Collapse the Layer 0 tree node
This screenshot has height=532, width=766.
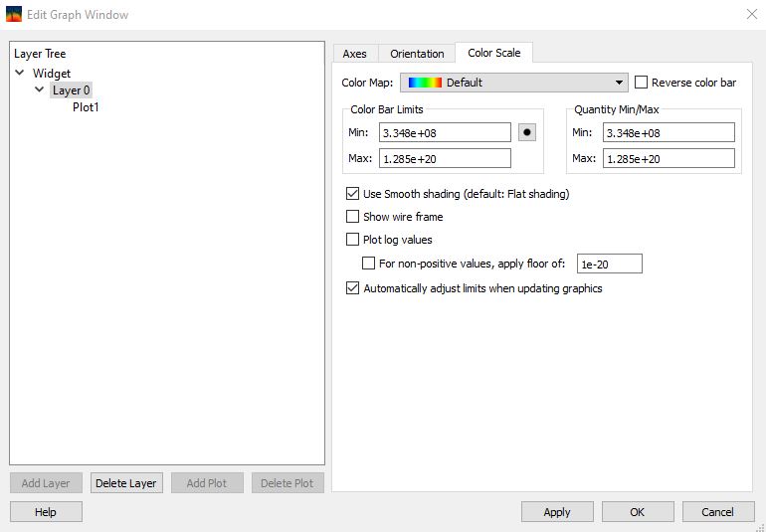40,90
